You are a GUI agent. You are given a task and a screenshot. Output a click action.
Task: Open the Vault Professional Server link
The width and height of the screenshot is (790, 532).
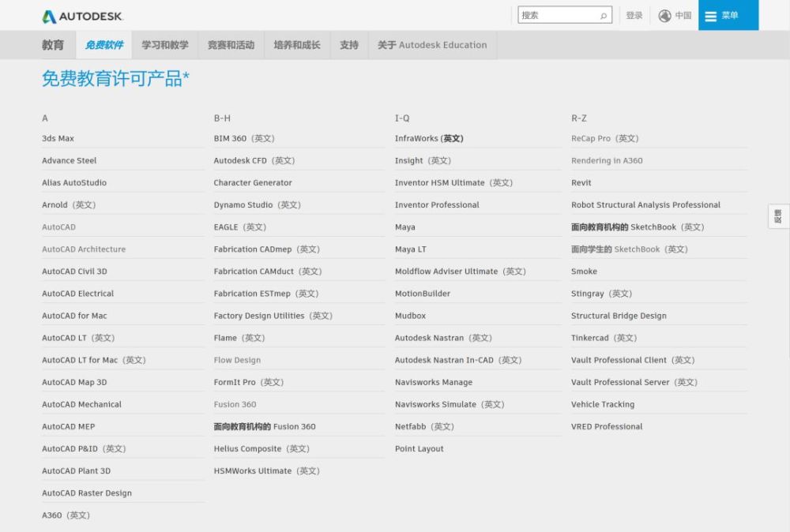(x=634, y=382)
